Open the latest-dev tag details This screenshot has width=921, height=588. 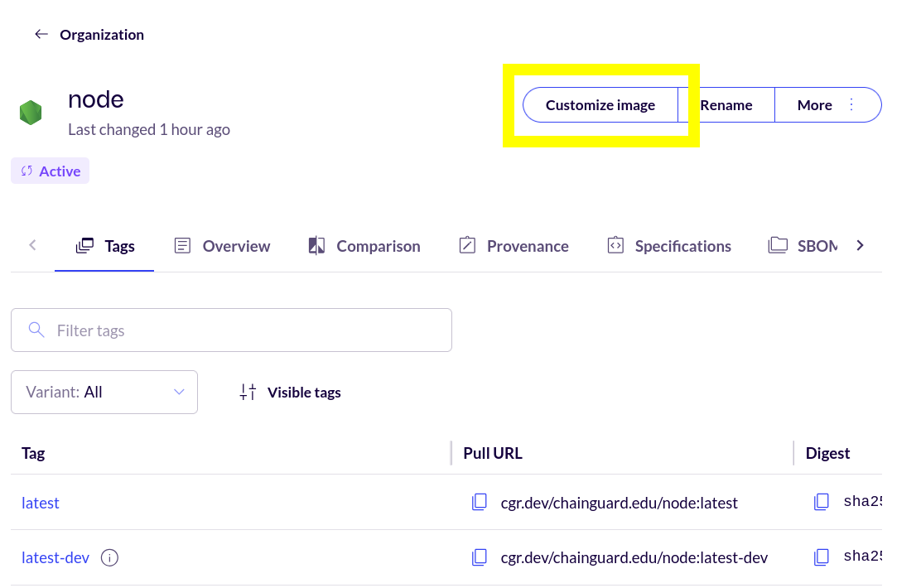coord(55,557)
